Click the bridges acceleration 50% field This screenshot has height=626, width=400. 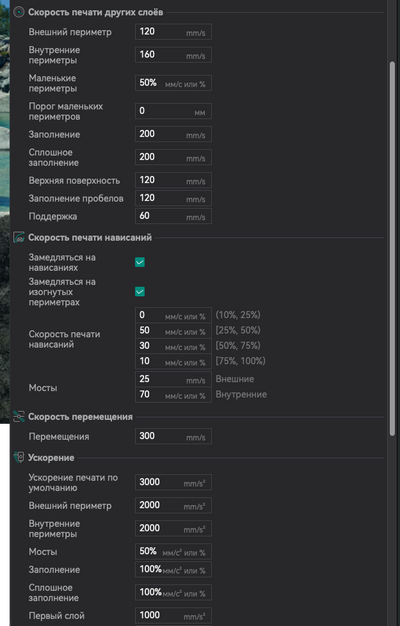[x=173, y=552]
